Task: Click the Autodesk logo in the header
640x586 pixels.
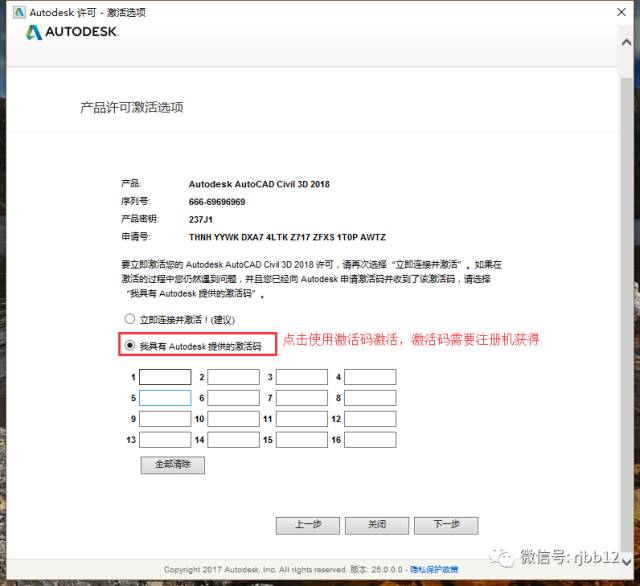Action: [x=72, y=32]
